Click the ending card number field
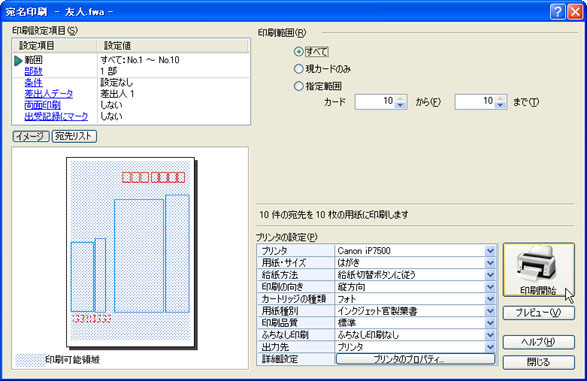The image size is (587, 381). 475,101
